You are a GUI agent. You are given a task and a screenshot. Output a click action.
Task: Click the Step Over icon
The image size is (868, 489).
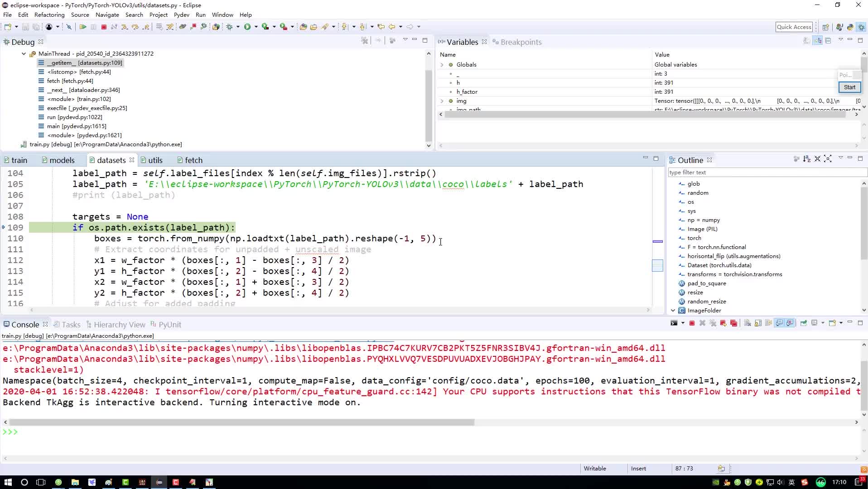135,27
